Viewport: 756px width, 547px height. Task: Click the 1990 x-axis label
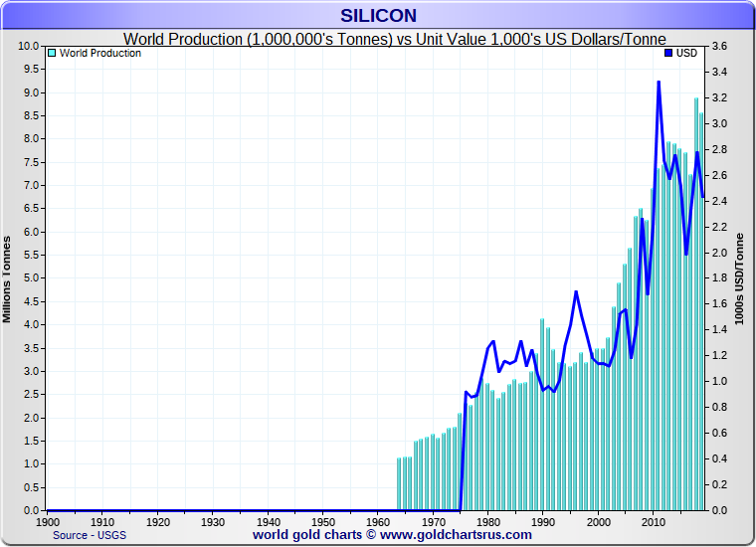(x=543, y=522)
